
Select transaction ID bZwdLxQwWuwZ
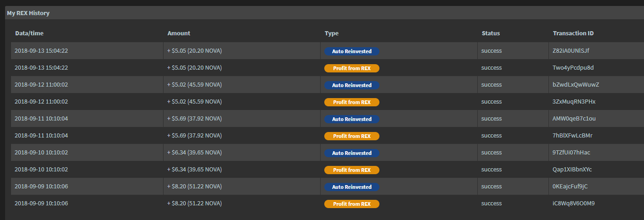tap(576, 85)
